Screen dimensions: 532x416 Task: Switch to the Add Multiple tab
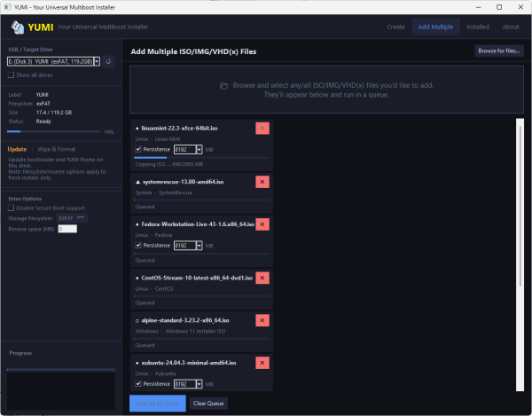pyautogui.click(x=435, y=27)
